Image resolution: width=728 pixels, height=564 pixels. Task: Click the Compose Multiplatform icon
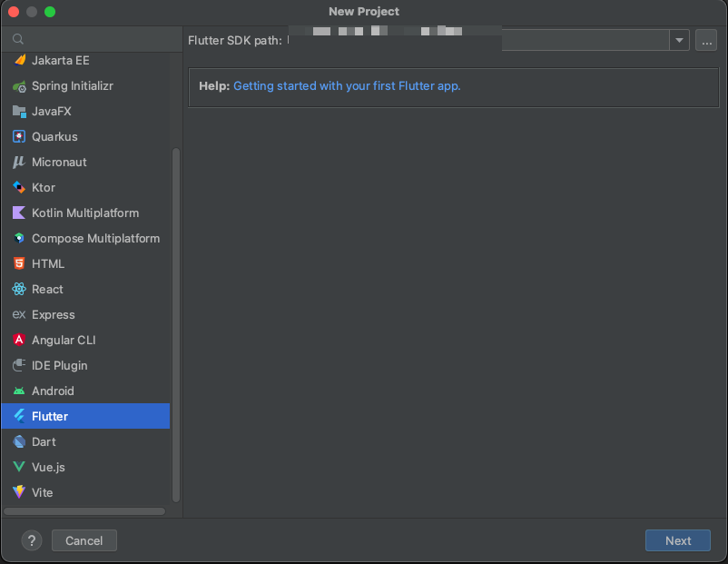[x=19, y=238]
